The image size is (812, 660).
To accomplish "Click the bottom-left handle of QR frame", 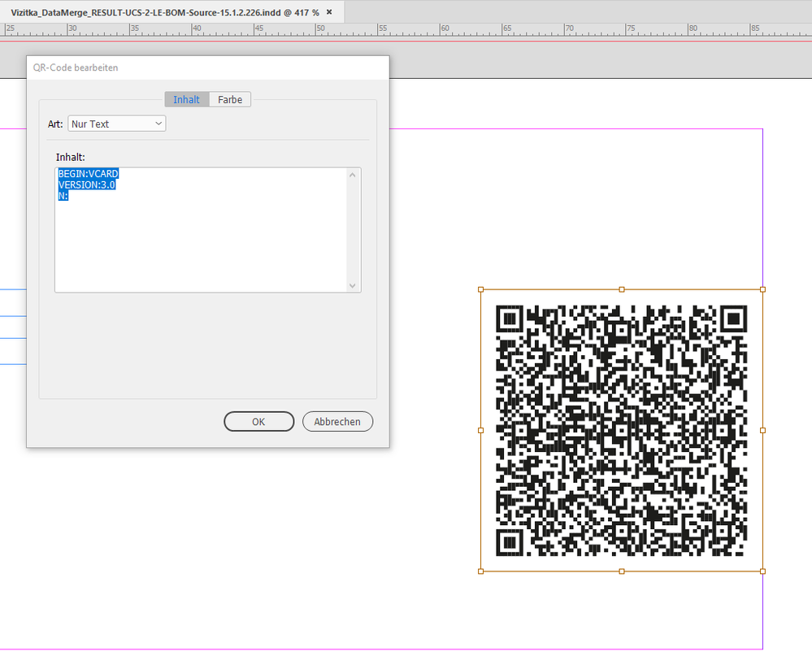I will [481, 571].
